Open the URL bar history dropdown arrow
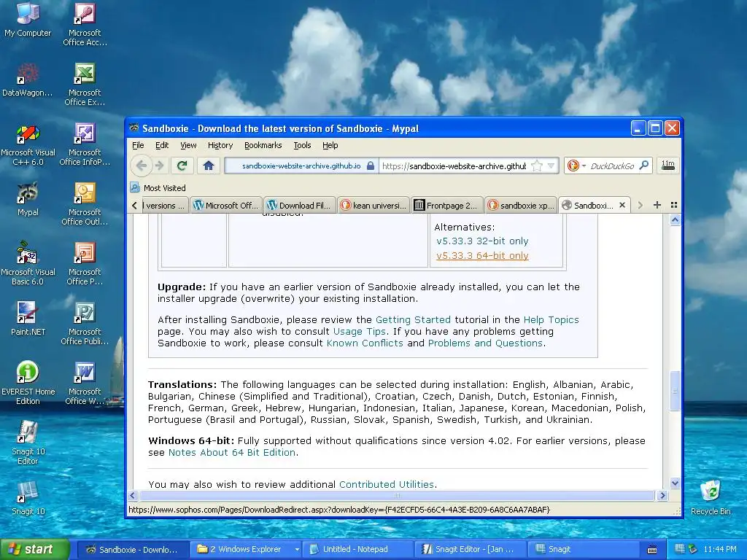Image resolution: width=747 pixels, height=560 pixels. click(x=551, y=166)
